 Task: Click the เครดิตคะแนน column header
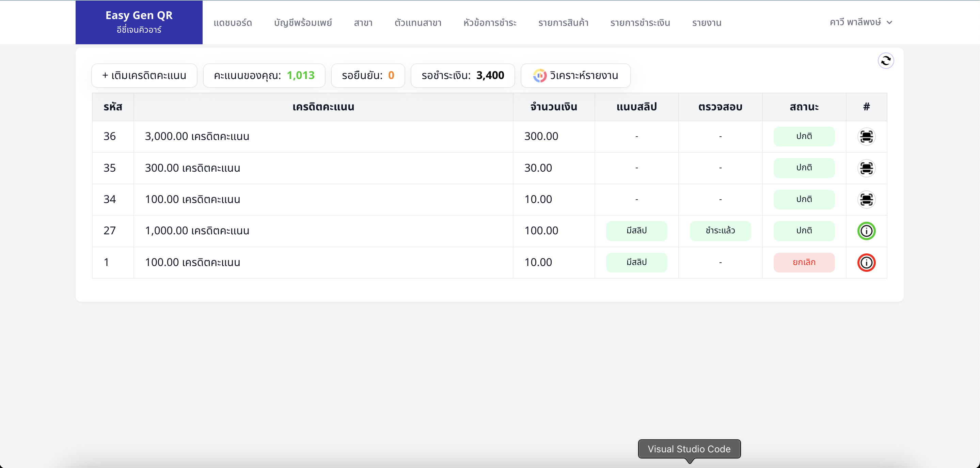[323, 107]
